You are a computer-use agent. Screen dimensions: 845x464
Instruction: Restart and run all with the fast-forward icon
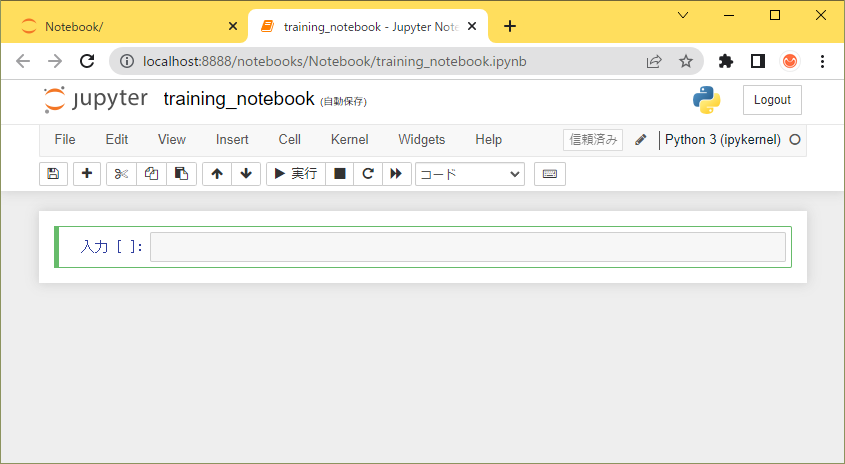(x=397, y=174)
